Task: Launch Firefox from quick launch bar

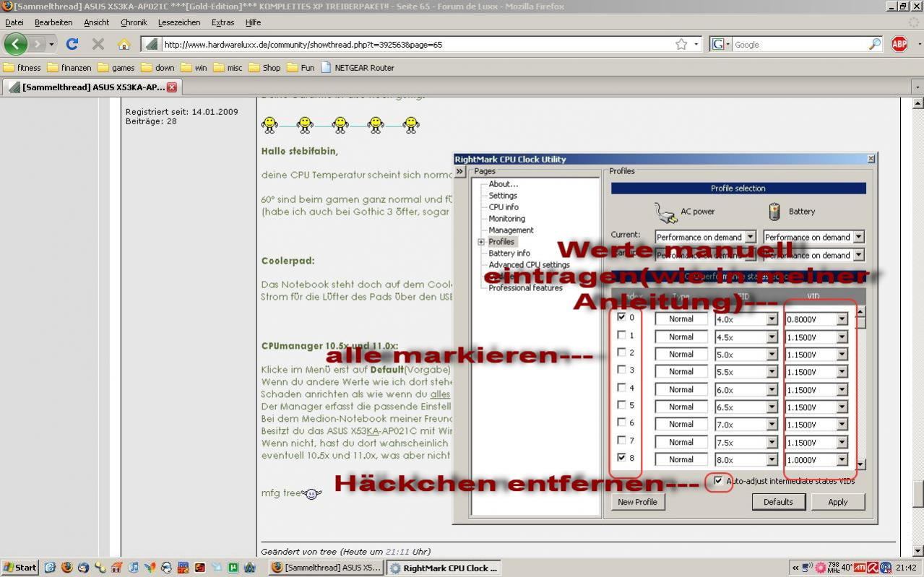Action: [66, 568]
